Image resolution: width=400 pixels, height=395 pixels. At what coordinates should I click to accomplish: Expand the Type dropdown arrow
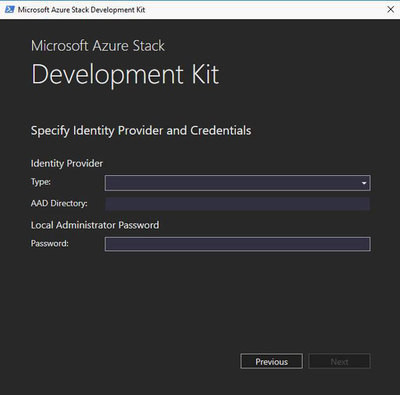[x=364, y=183]
